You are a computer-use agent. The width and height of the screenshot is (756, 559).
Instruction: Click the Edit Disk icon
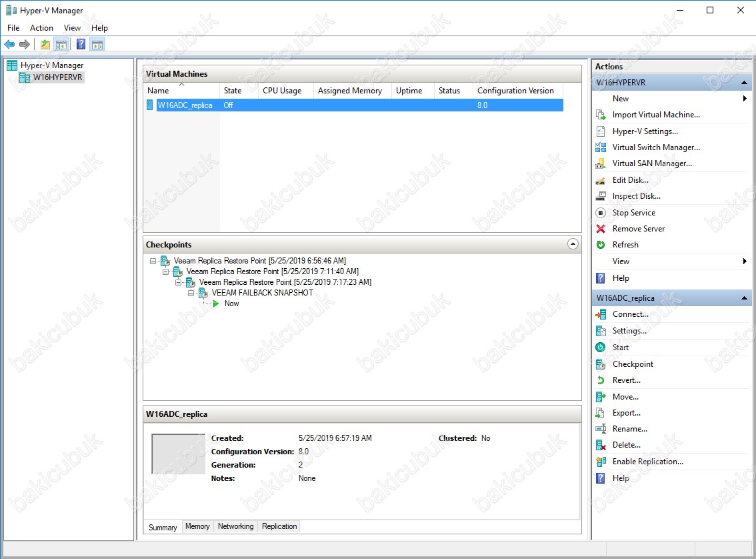pos(601,180)
